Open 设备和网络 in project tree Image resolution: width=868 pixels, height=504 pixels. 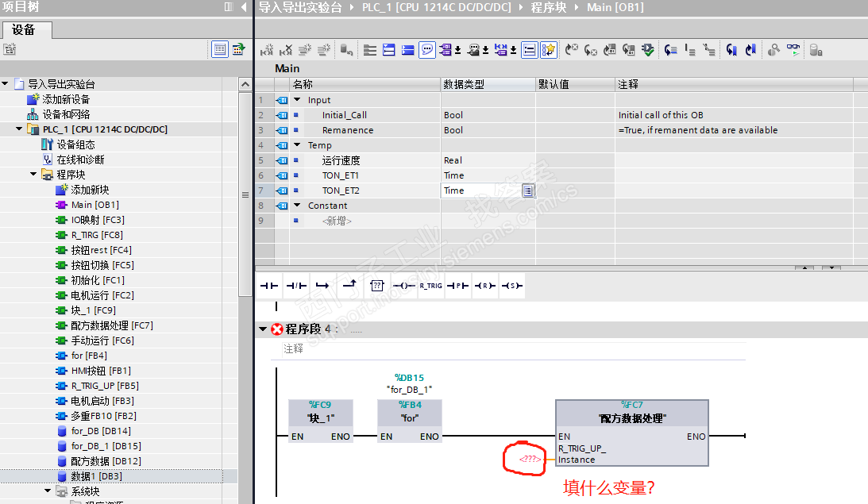pyautogui.click(x=66, y=114)
